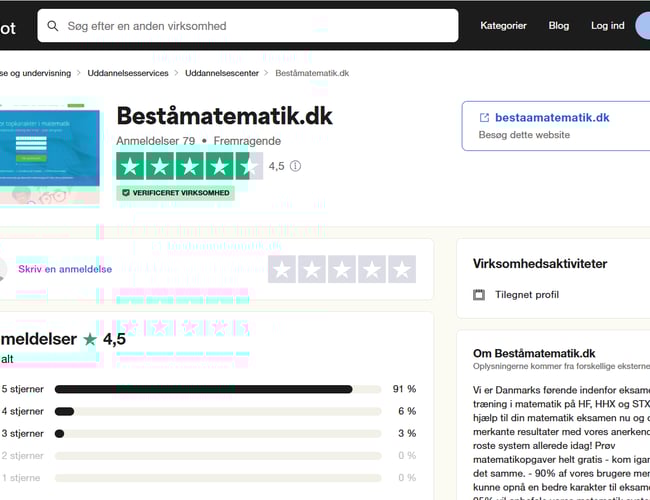Rate five stars in review box
Image resolution: width=650 pixels, height=500 pixels.
pos(402,269)
